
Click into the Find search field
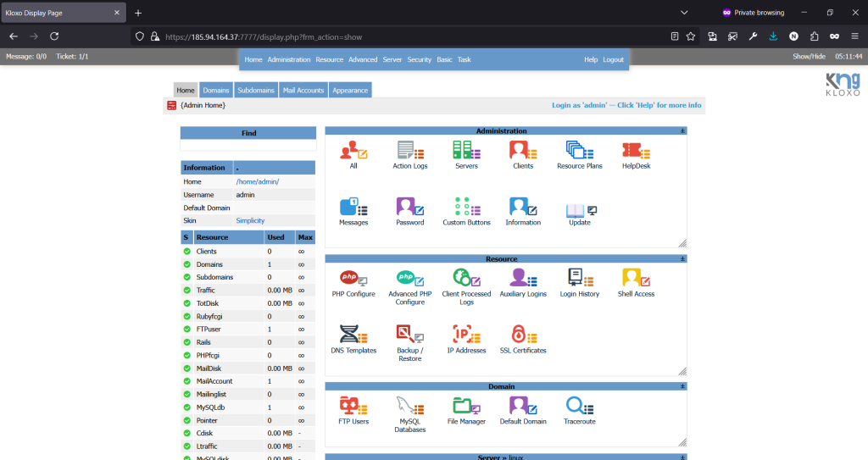point(248,145)
